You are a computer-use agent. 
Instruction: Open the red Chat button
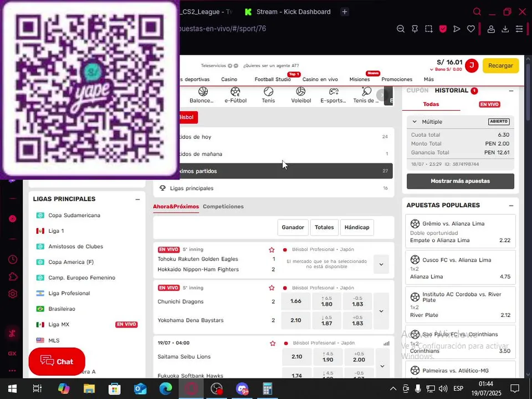tap(57, 362)
